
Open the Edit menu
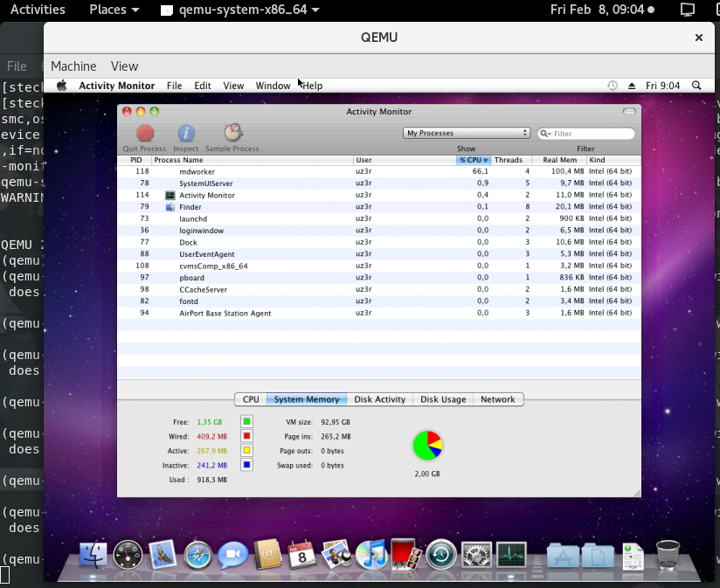203,86
